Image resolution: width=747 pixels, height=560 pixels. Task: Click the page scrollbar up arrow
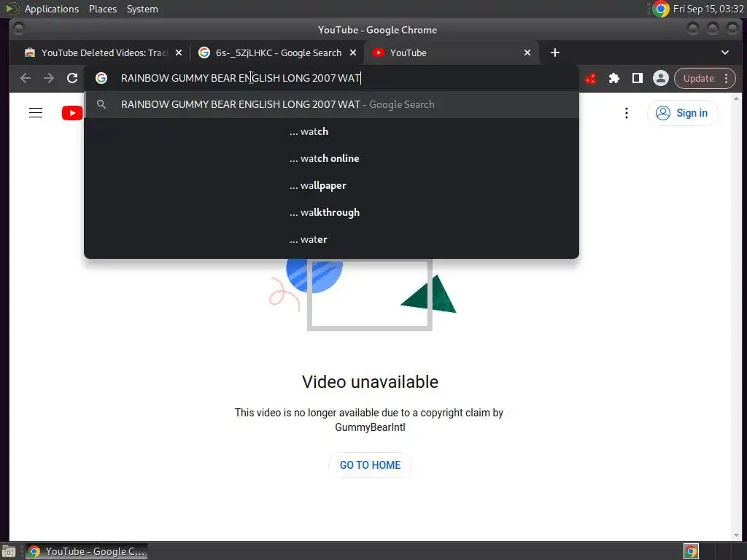click(x=737, y=98)
